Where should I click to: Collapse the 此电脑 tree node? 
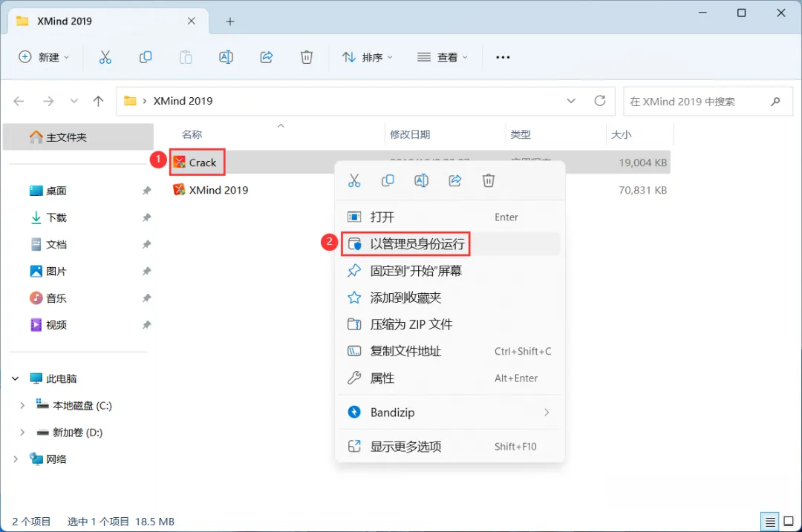[x=16, y=378]
